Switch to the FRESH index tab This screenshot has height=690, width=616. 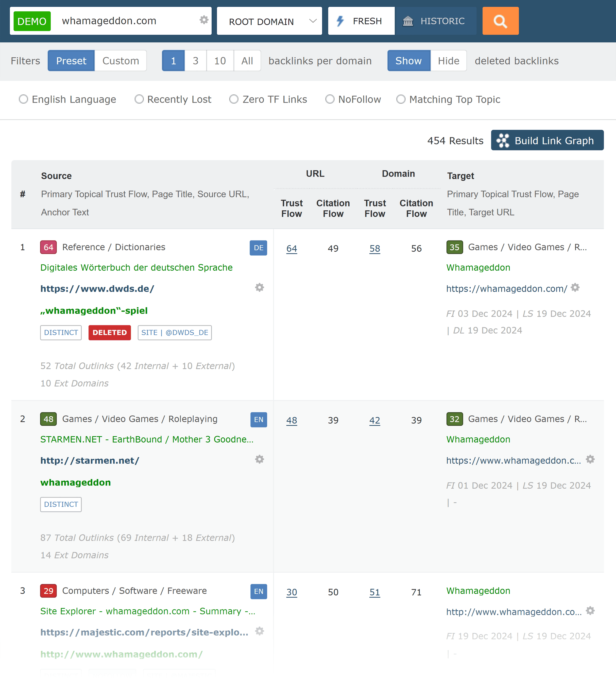pos(361,21)
